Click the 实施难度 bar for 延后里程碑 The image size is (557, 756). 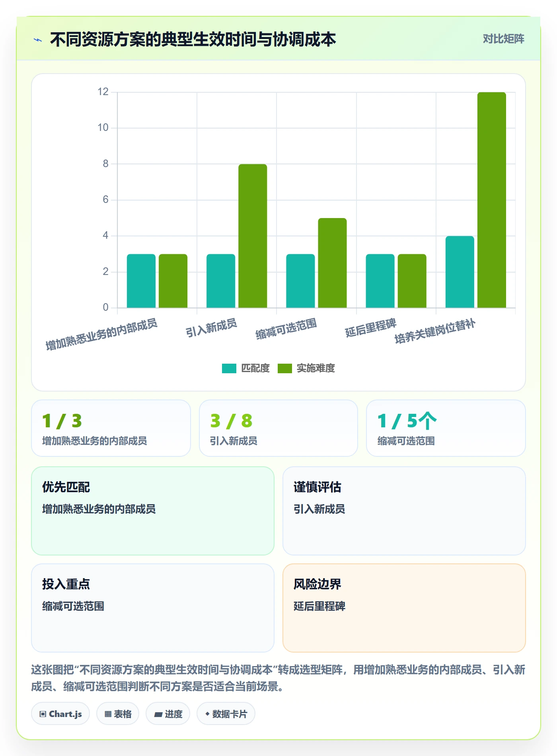(412, 281)
